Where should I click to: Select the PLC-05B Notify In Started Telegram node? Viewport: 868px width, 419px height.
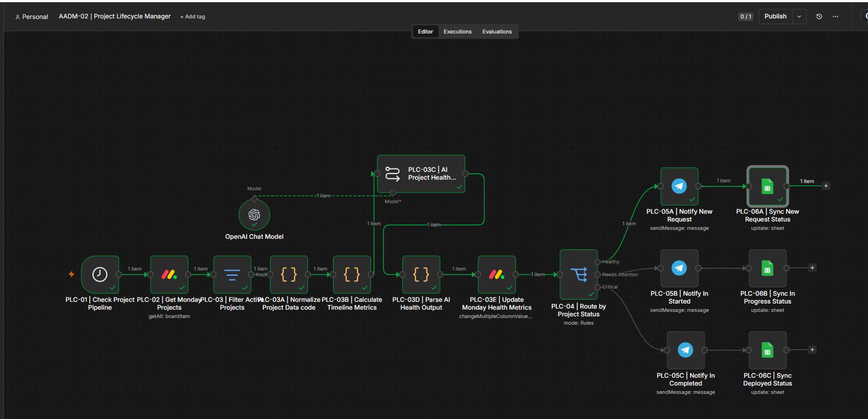pos(679,268)
